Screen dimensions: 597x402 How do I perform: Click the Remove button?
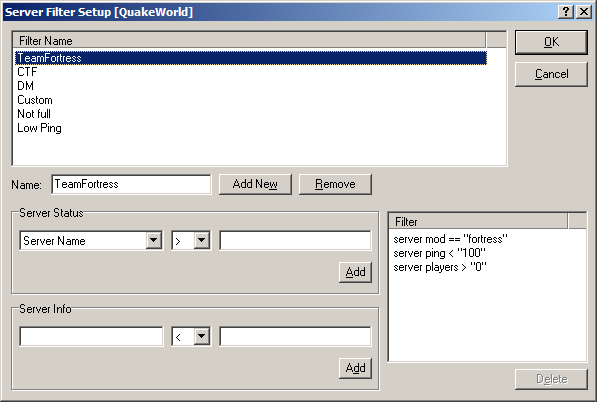tap(335, 184)
